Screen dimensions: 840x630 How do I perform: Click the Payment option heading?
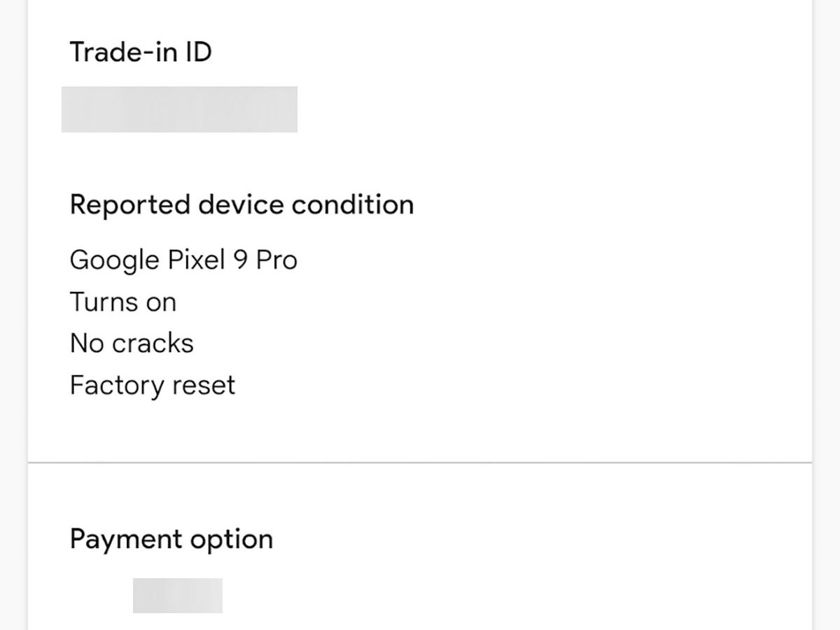[x=171, y=540]
